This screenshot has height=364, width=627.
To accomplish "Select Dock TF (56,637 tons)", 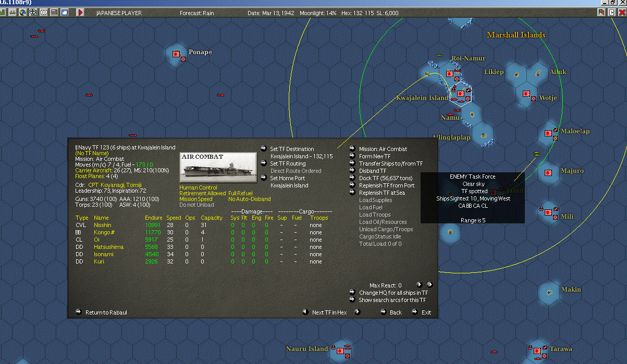I will pyautogui.click(x=386, y=178).
